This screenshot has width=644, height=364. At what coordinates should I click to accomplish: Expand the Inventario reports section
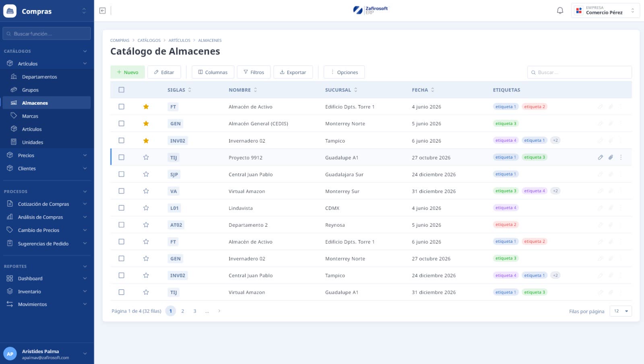click(x=47, y=292)
